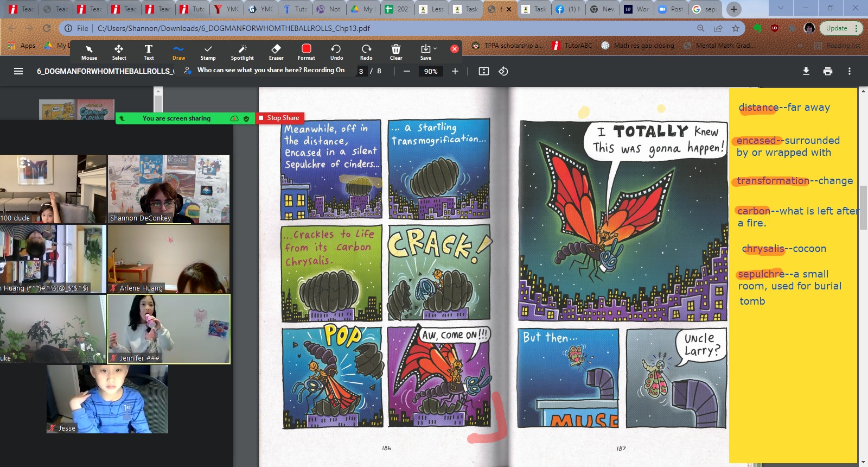Choose the Select annotation tool
The height and width of the screenshot is (467, 868).
(x=119, y=52)
